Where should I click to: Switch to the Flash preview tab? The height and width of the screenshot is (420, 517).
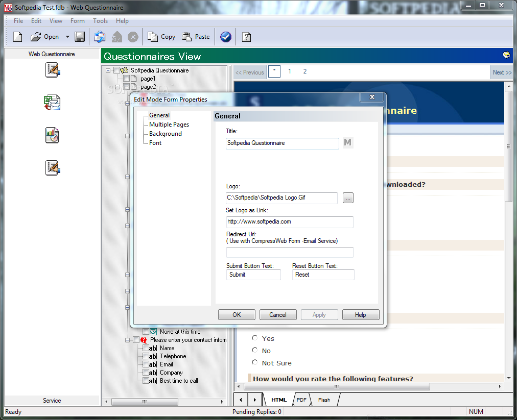[x=324, y=400]
